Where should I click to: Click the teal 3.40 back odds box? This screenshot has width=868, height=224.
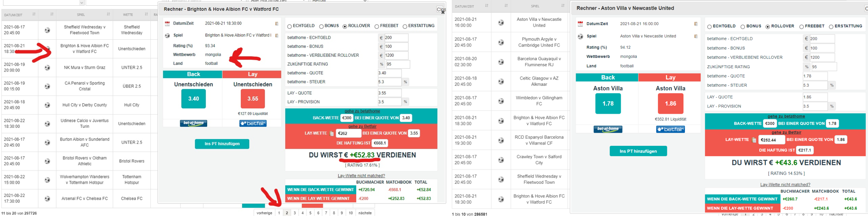[193, 99]
